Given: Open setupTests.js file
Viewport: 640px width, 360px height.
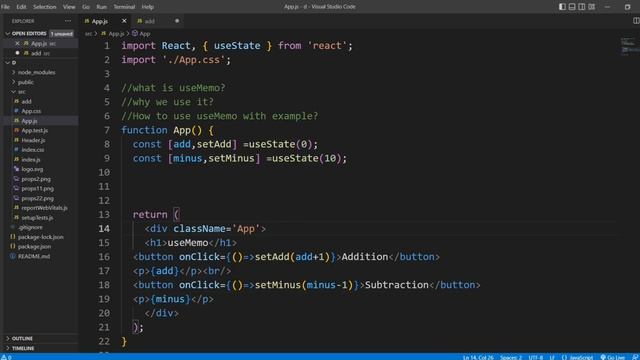Looking at the screenshot, I should click(x=37, y=218).
